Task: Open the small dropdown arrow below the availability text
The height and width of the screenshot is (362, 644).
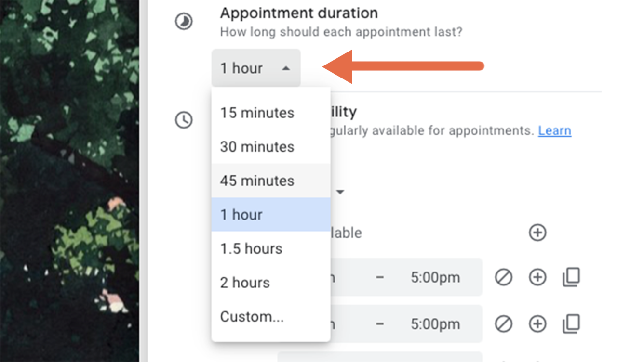Action: pyautogui.click(x=340, y=192)
